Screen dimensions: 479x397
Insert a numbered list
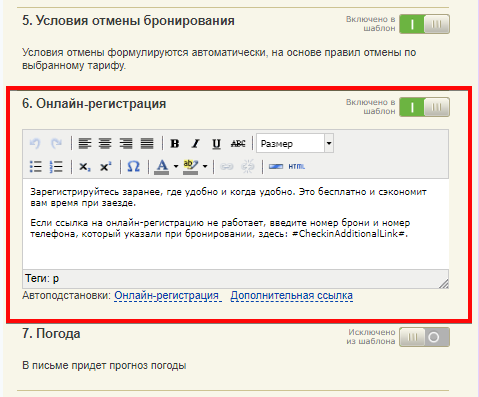point(56,166)
